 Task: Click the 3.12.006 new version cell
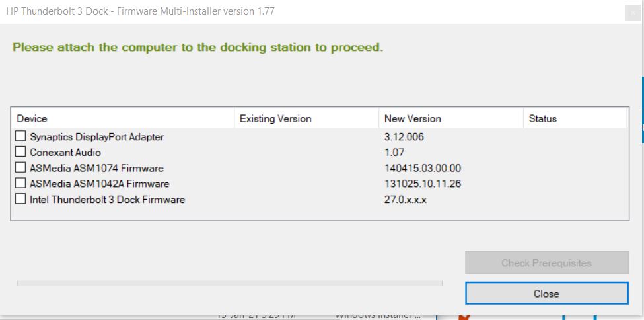coord(404,137)
